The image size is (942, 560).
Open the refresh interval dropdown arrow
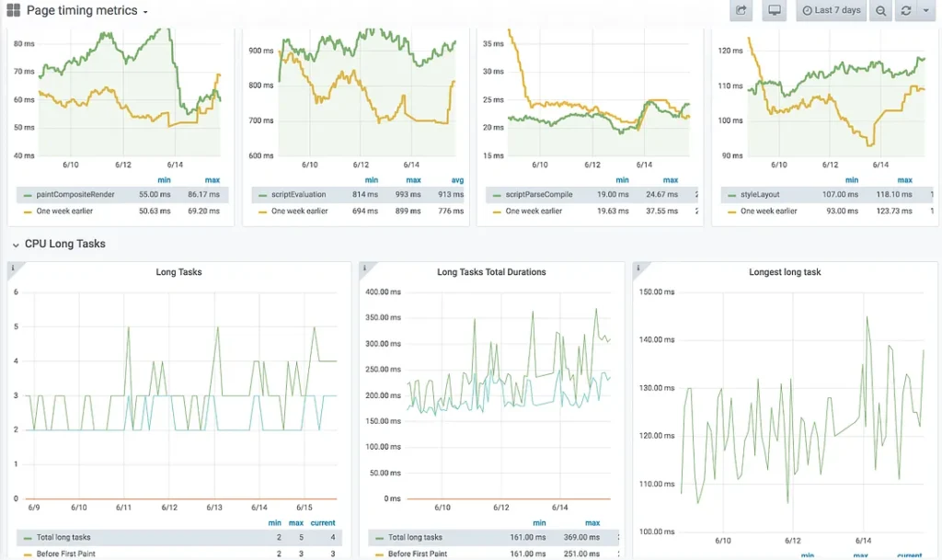click(x=925, y=11)
